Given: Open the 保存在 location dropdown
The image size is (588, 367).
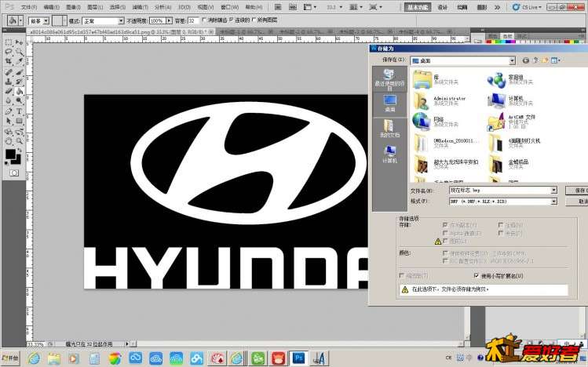Looking at the screenshot, I should (513, 60).
